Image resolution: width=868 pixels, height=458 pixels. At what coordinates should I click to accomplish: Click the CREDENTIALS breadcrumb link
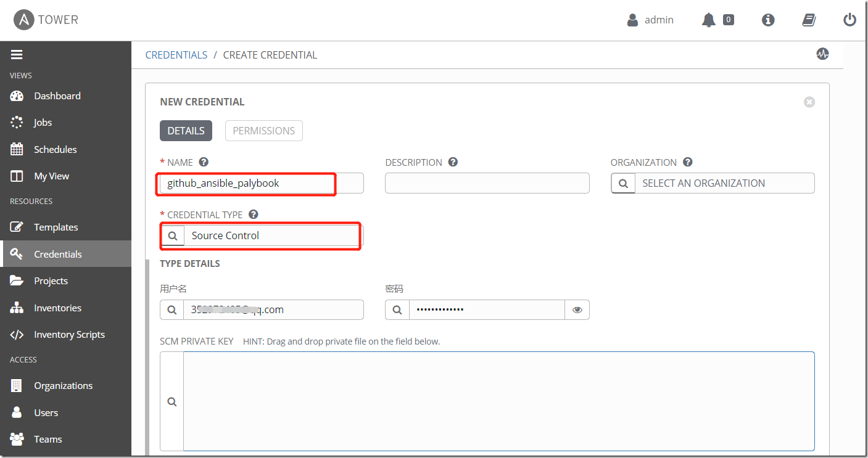[176, 55]
